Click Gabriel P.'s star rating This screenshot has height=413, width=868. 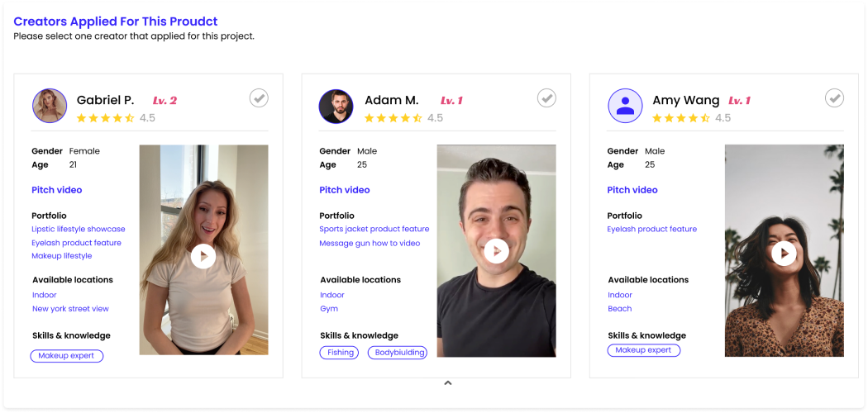[x=105, y=118]
